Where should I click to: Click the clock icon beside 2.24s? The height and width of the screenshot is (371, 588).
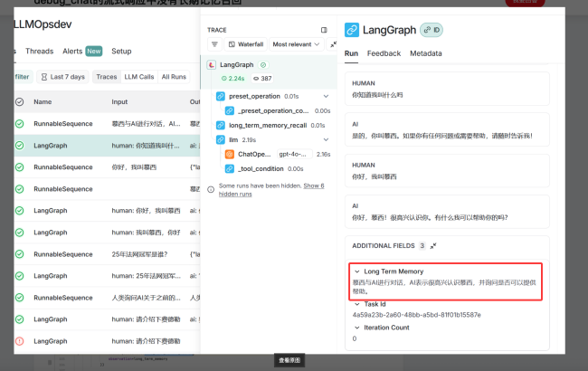tap(223, 79)
